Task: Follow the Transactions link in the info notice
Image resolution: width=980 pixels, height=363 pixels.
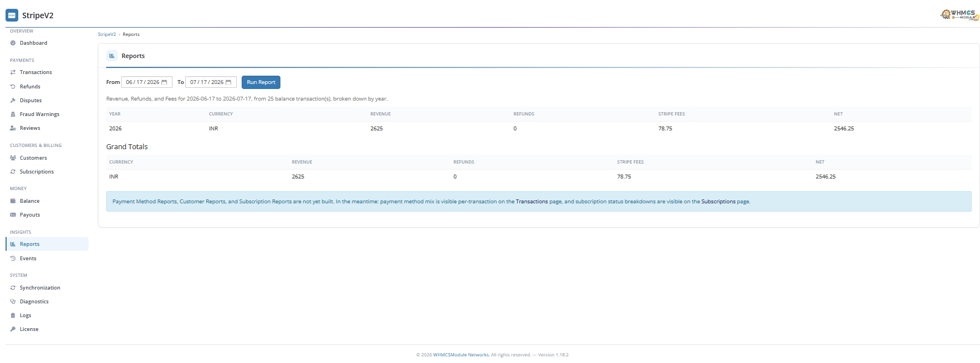Action: [531, 202]
